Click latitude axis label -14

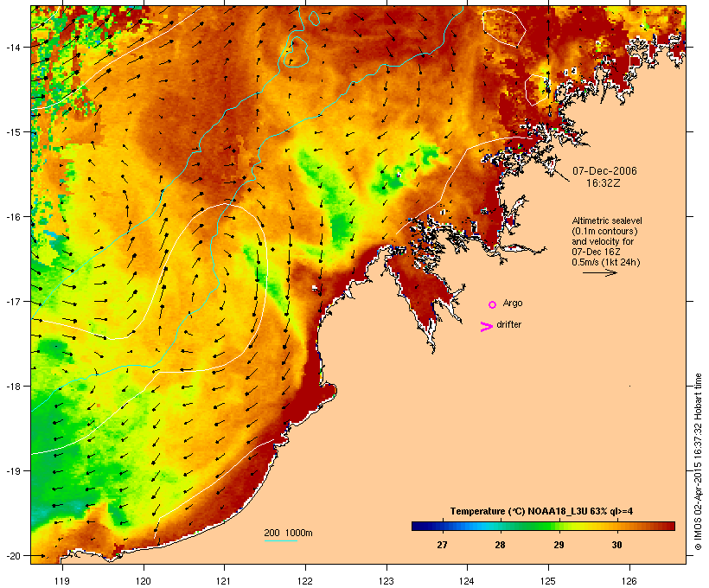[12, 47]
